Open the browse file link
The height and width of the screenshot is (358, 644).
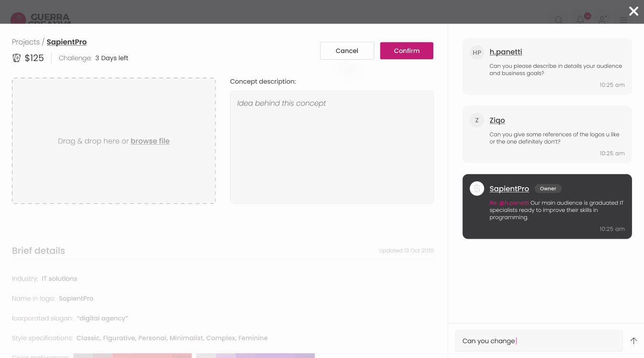click(150, 141)
